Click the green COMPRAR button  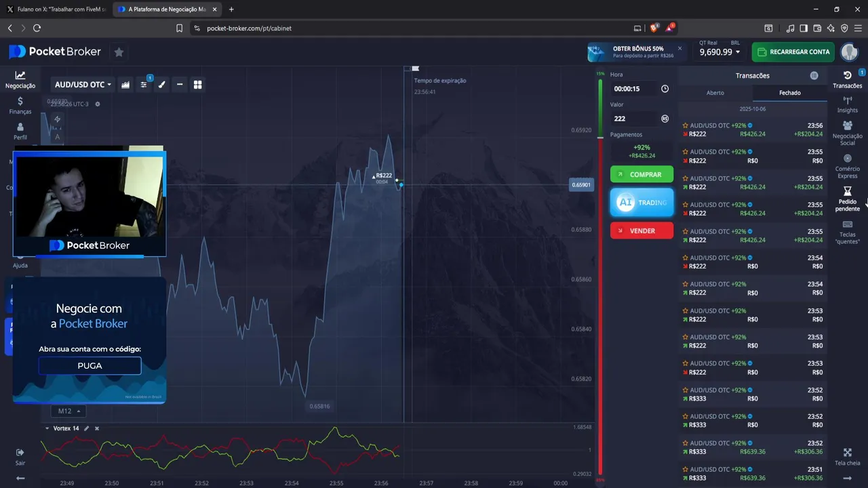pos(642,175)
